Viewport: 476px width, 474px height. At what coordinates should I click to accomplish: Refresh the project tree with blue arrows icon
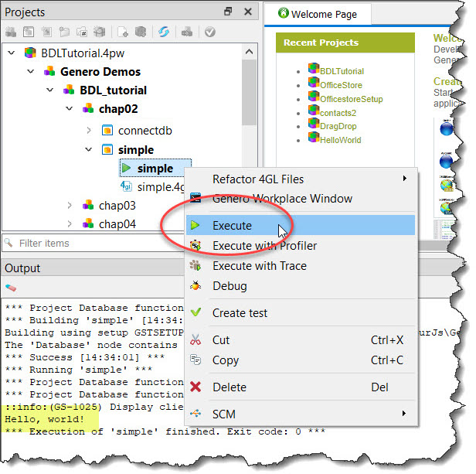tap(164, 32)
